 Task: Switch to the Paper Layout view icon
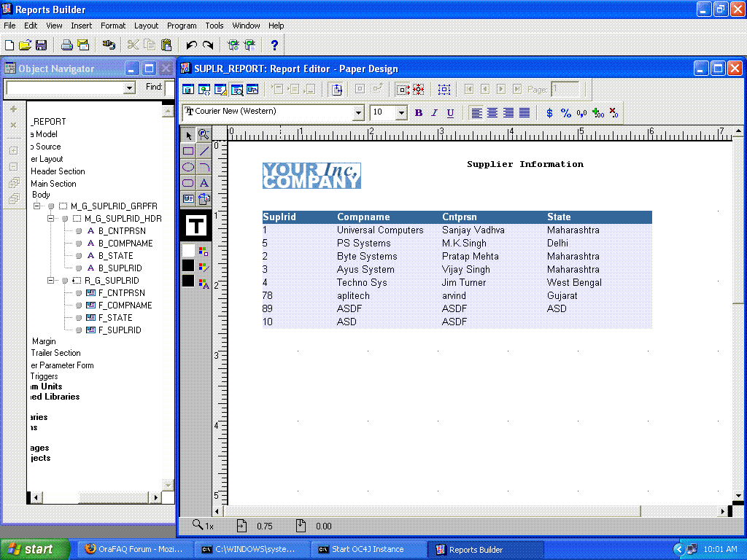220,89
